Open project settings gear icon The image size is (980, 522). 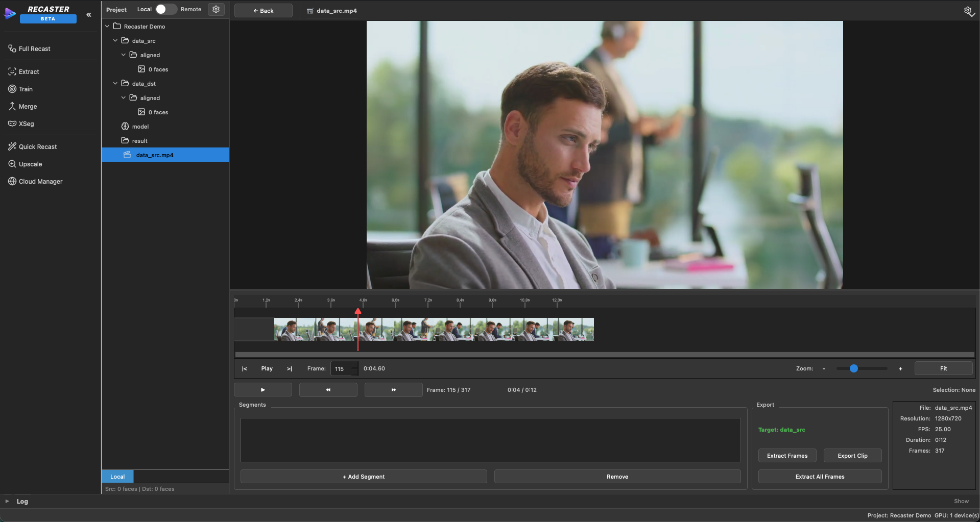(216, 9)
